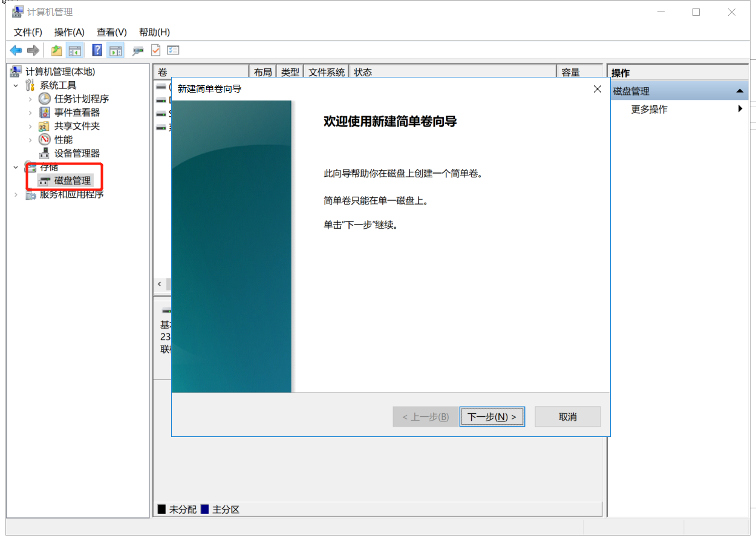Viewport: 756px width, 541px height.
Task: Open the 操作(A) menu
Action: (70, 32)
